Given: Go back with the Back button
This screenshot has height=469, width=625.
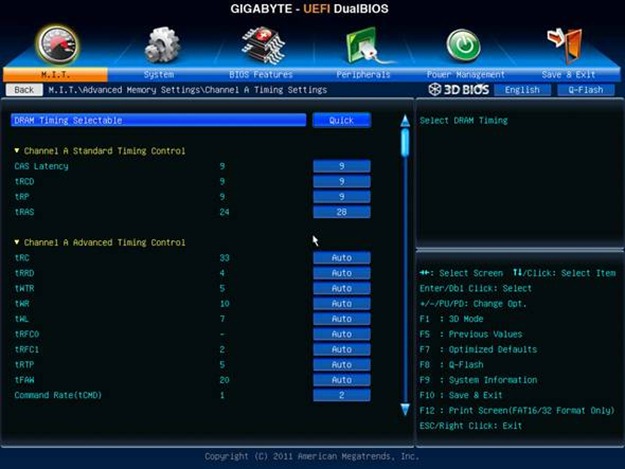Looking at the screenshot, I should 24,90.
